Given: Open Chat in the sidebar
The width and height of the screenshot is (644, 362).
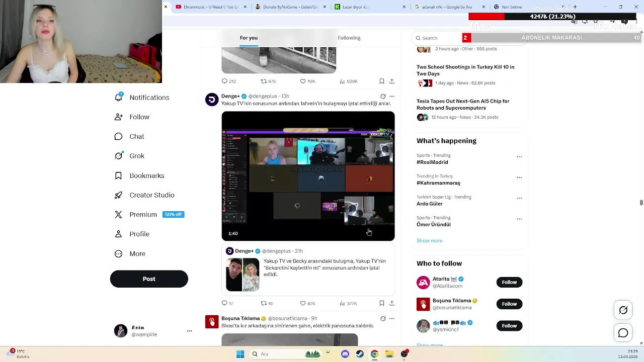Looking at the screenshot, I should click(x=129, y=136).
